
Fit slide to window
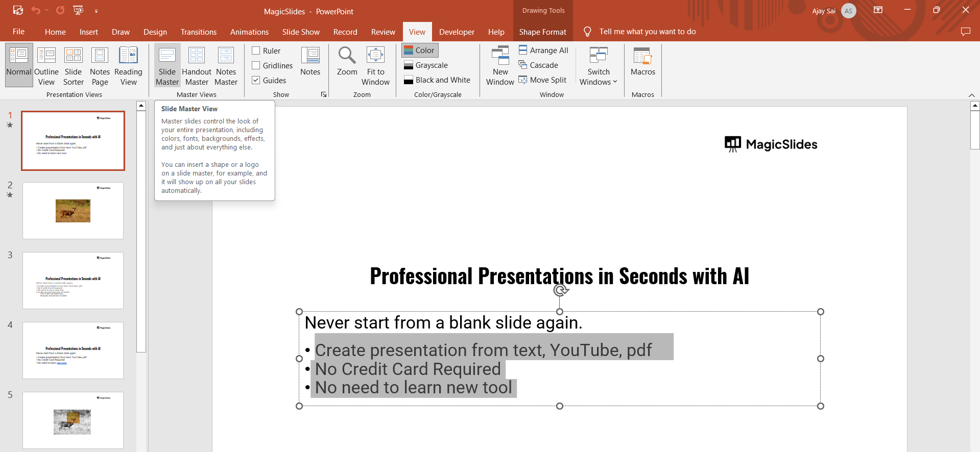[375, 66]
